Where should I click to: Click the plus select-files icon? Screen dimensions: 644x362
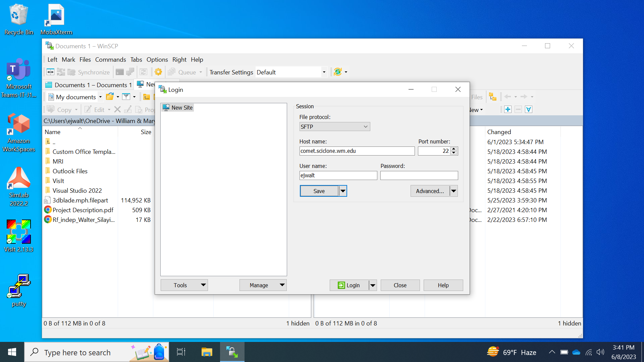[x=508, y=110]
